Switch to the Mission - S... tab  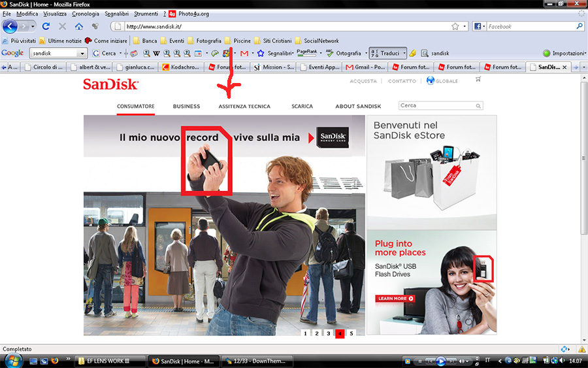pos(274,67)
